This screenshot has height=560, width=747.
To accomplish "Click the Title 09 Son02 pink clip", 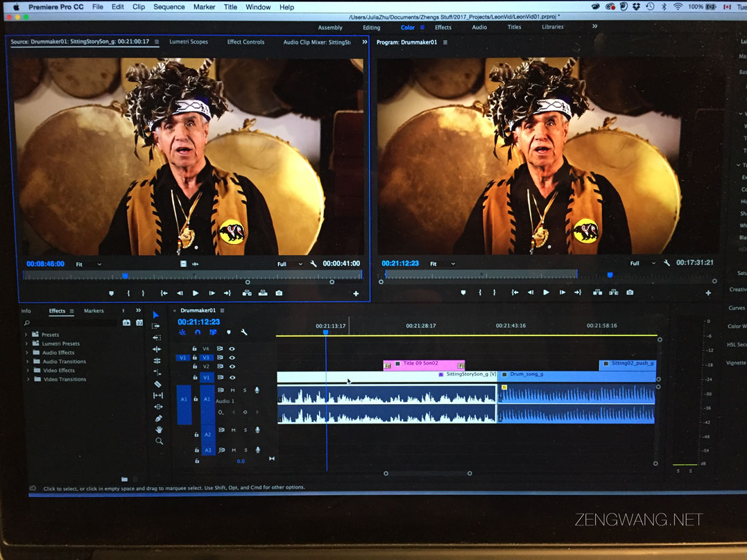I will coord(424,364).
